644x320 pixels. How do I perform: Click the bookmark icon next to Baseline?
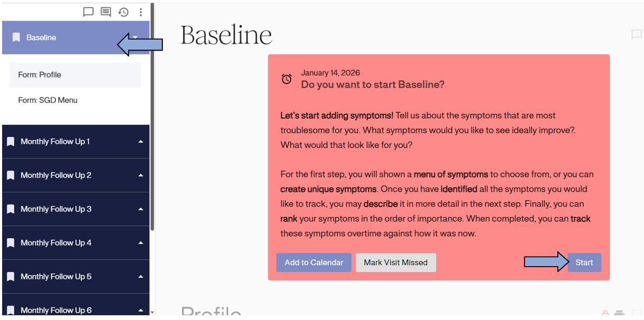click(x=16, y=37)
